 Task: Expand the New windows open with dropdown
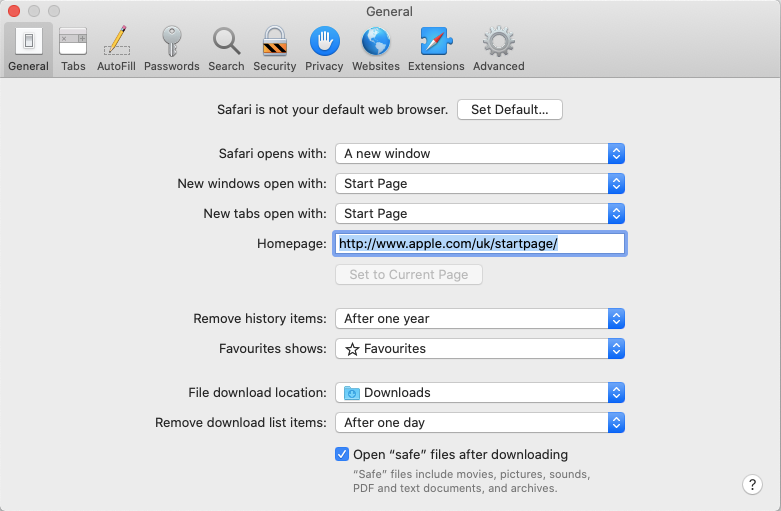pos(480,184)
